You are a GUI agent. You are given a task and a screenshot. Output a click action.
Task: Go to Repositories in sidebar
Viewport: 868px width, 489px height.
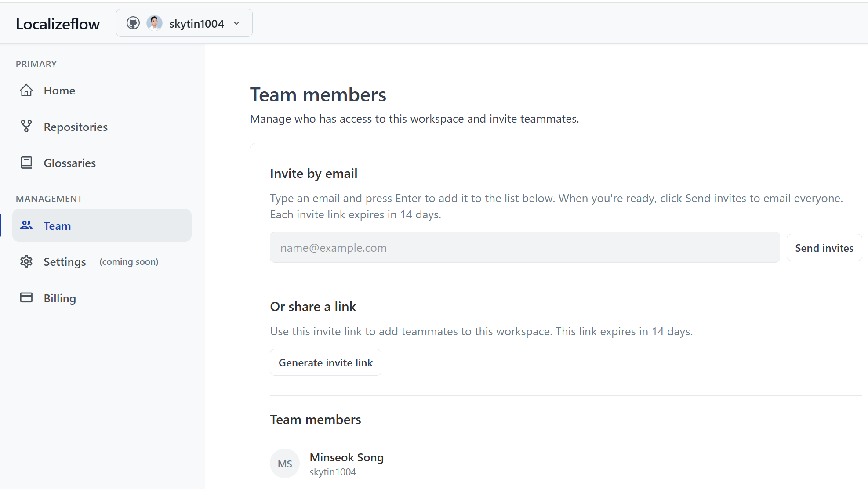(76, 127)
